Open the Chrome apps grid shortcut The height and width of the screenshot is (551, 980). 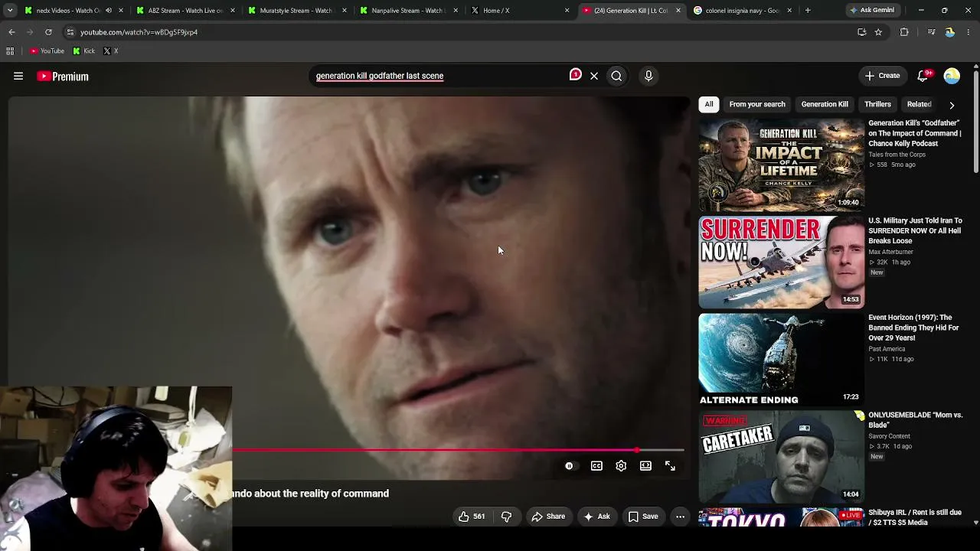point(10,51)
